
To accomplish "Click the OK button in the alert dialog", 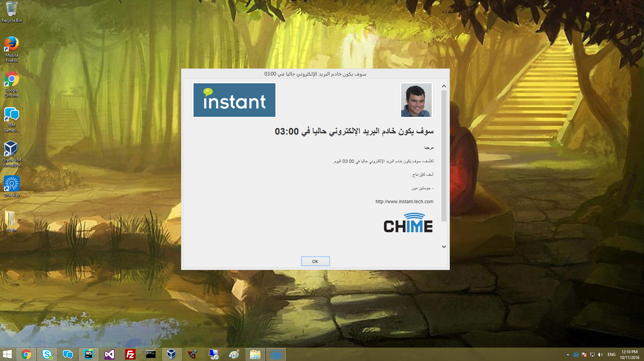I will pyautogui.click(x=315, y=261).
